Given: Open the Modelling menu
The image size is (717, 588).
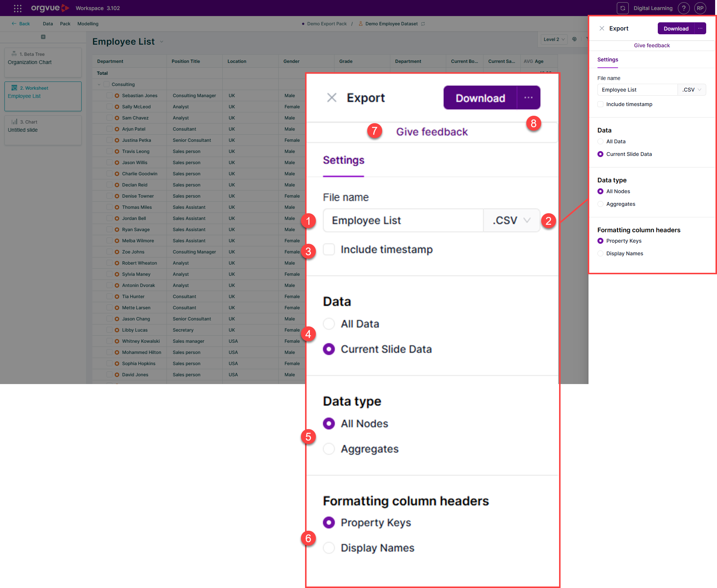Looking at the screenshot, I should pos(88,24).
